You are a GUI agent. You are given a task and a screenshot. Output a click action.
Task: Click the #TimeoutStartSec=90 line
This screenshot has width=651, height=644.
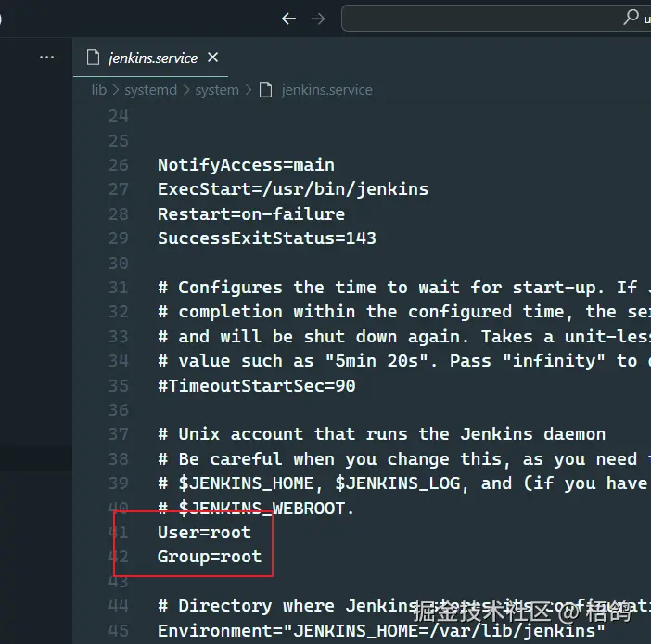[x=257, y=386]
